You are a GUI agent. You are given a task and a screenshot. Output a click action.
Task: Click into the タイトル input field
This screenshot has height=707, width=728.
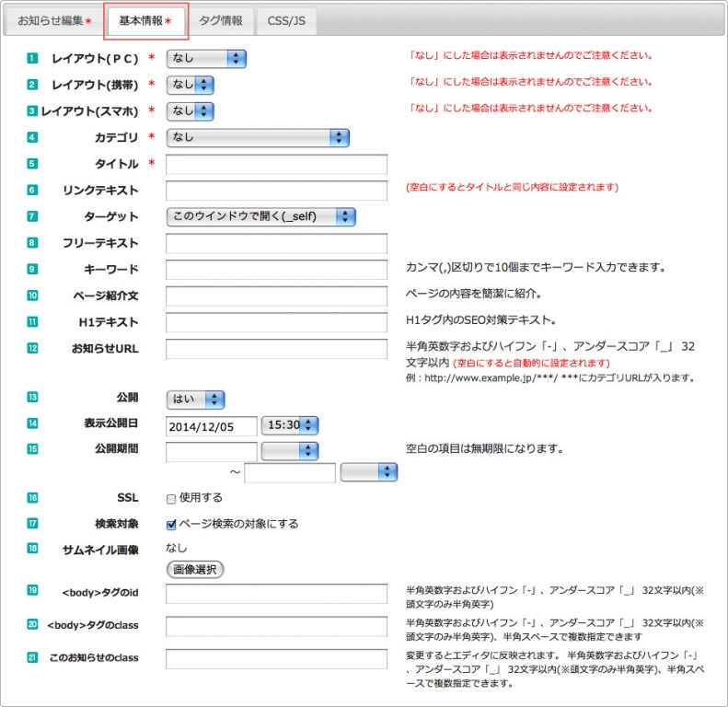tap(276, 165)
